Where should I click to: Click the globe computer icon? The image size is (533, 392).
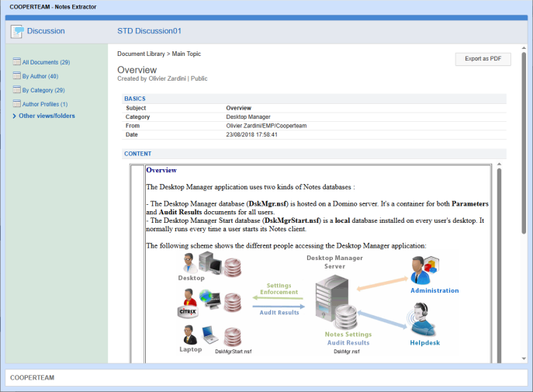209,298
